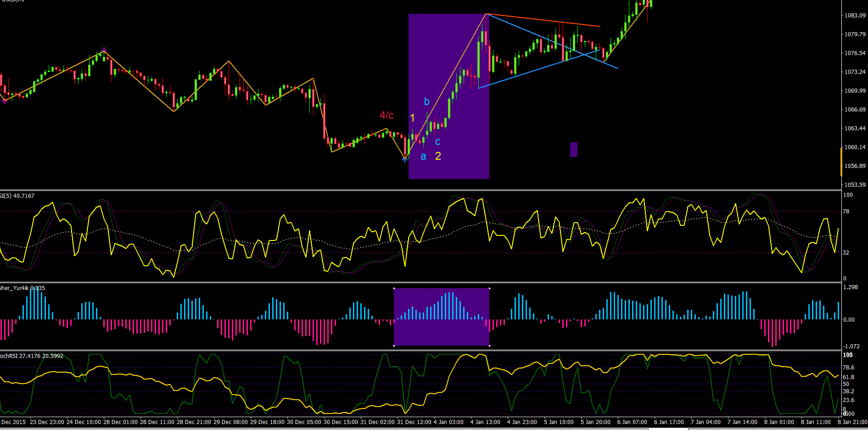The width and height of the screenshot is (868, 430).
Task: Click the 1076.54 price axis label
Action: (x=855, y=53)
